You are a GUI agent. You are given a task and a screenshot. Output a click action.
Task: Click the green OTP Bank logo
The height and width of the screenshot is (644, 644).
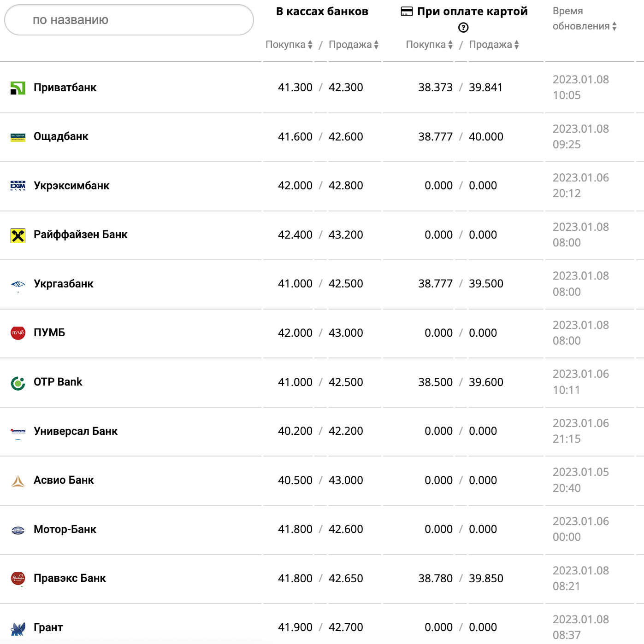18,383
